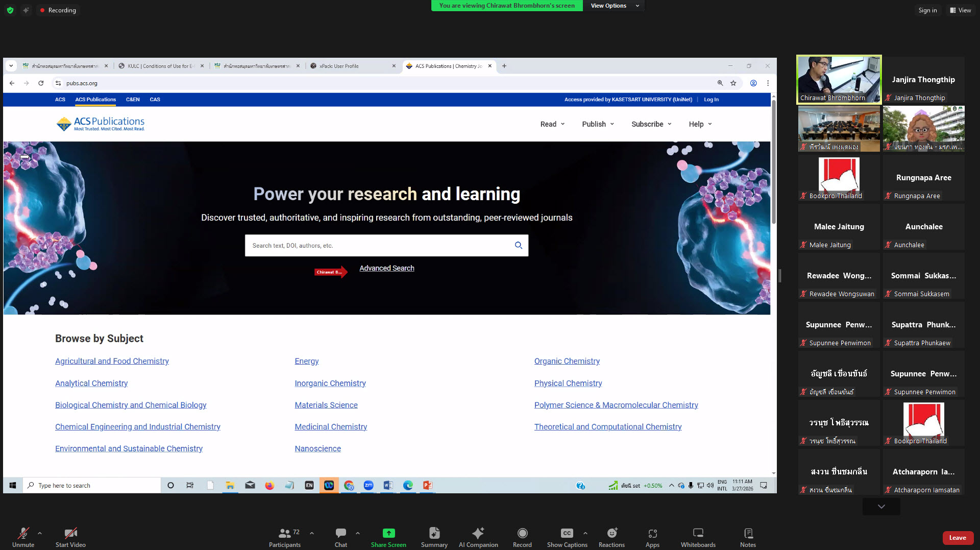Screen dimensions: 980x550
Task: Open the Advanced Search link
Action: (386, 268)
